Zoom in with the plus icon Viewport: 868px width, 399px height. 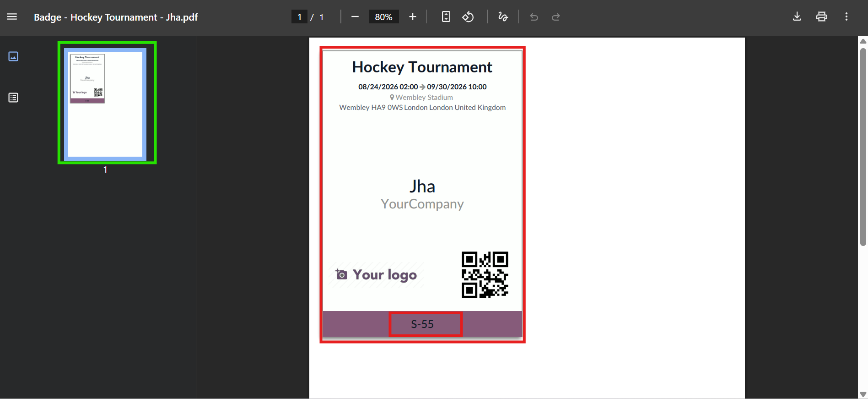413,17
